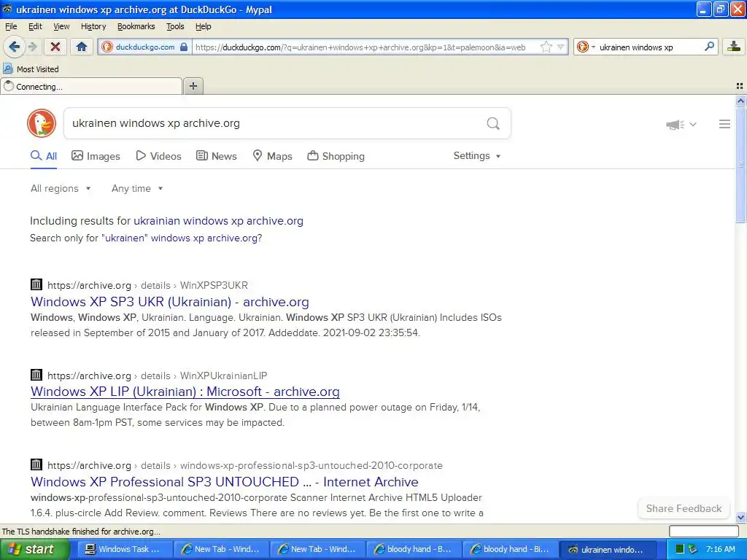747x560 pixels.
Task: Click the vertical scrollbar up arrow
Action: tap(740, 101)
